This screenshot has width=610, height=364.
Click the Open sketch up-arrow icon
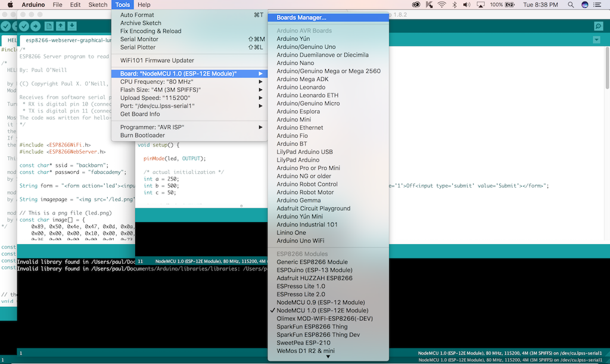tap(60, 26)
